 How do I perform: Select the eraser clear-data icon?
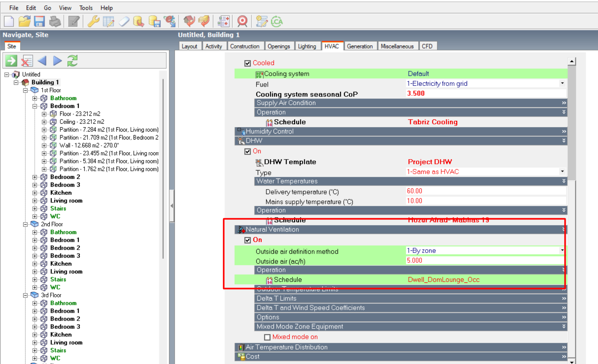pos(124,21)
